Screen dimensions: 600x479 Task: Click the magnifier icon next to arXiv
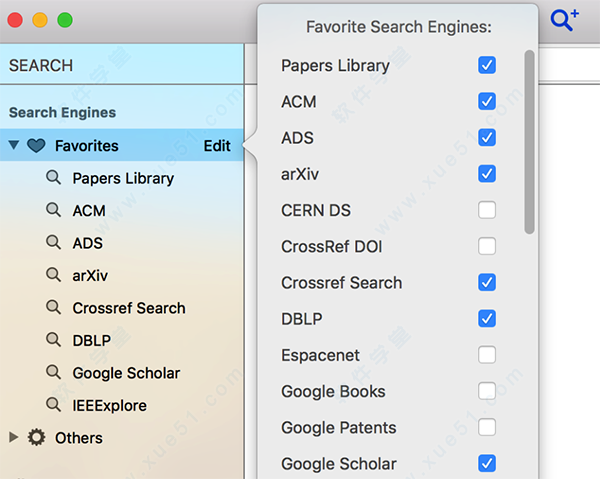(53, 275)
